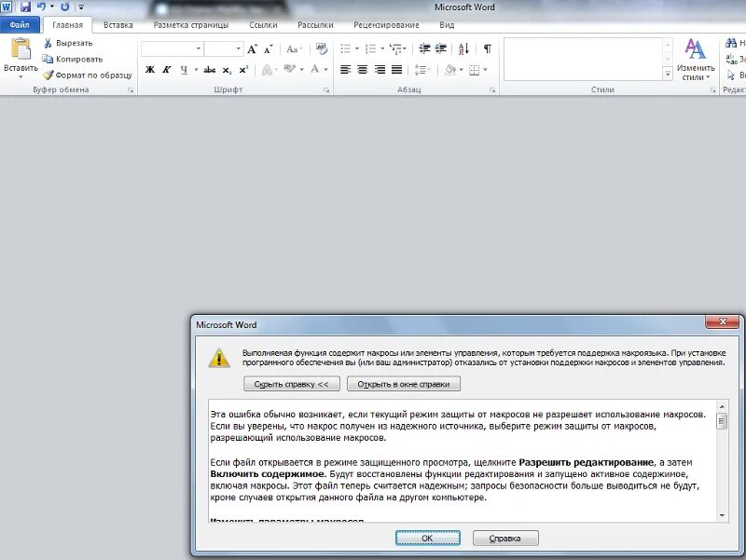Open the Ссылки tab
Screen dimensions: 746x560
pyautogui.click(x=263, y=25)
